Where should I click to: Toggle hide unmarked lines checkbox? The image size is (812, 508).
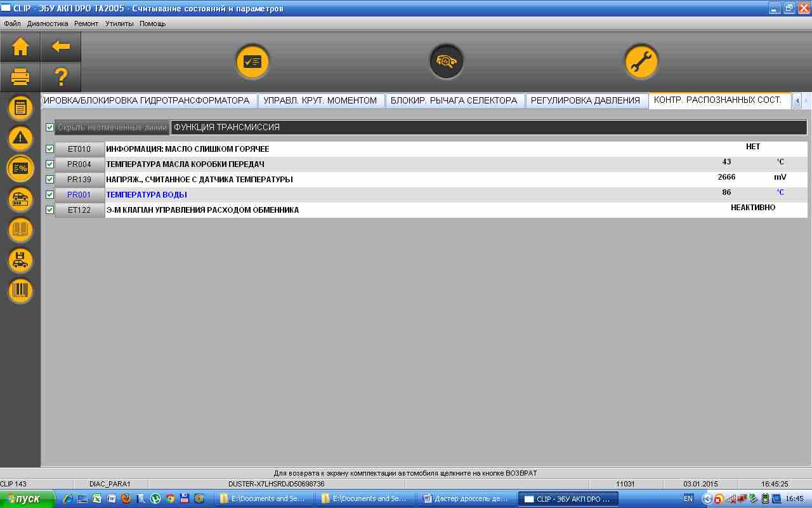pyautogui.click(x=50, y=128)
